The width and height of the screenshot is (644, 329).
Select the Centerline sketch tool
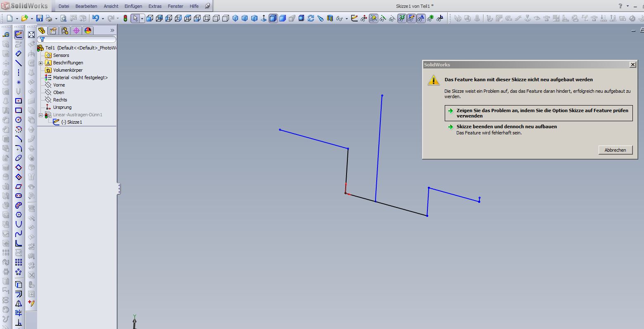click(19, 73)
